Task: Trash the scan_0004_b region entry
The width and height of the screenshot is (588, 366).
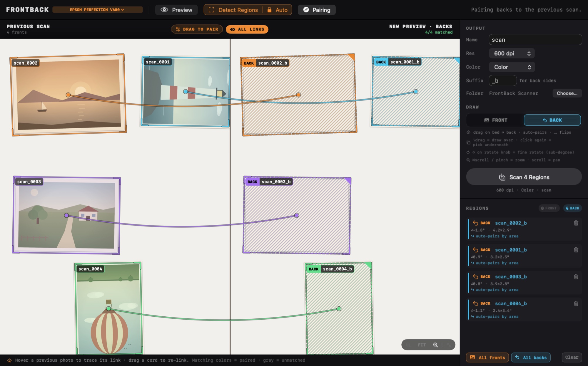Action: pyautogui.click(x=576, y=303)
